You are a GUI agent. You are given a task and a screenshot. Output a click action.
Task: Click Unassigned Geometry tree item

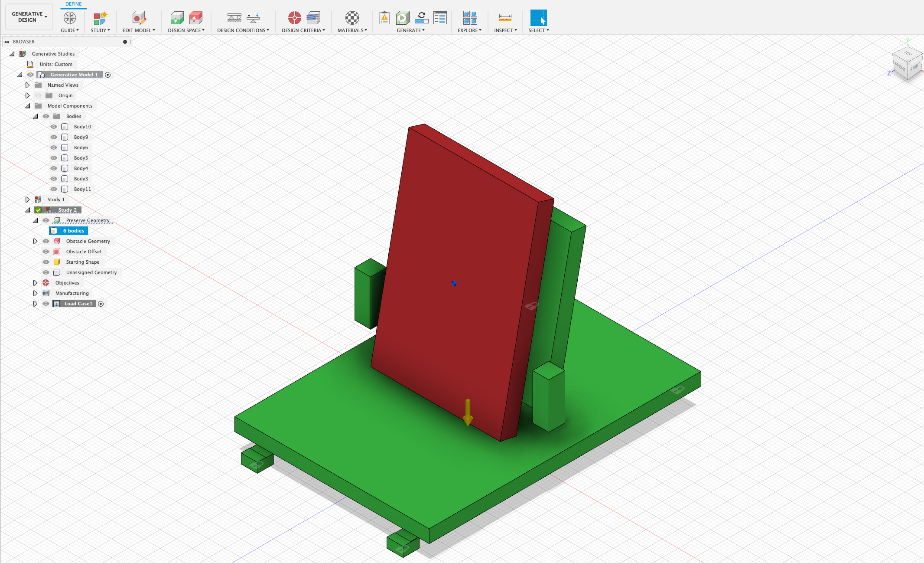pyautogui.click(x=91, y=272)
